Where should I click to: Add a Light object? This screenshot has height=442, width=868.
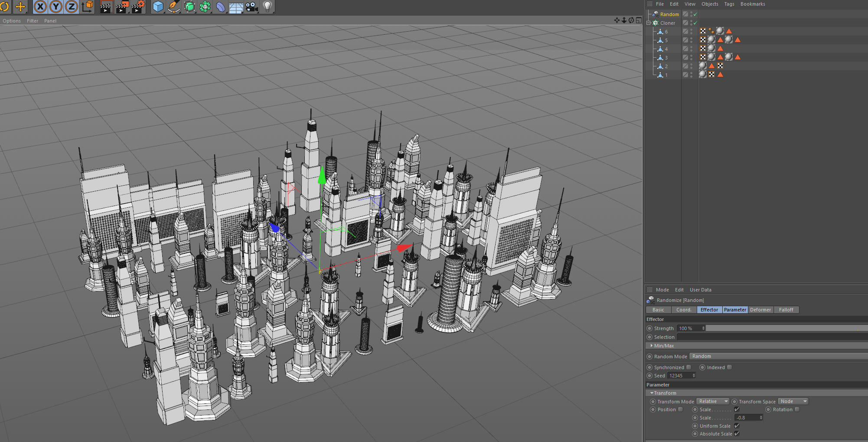click(x=268, y=7)
